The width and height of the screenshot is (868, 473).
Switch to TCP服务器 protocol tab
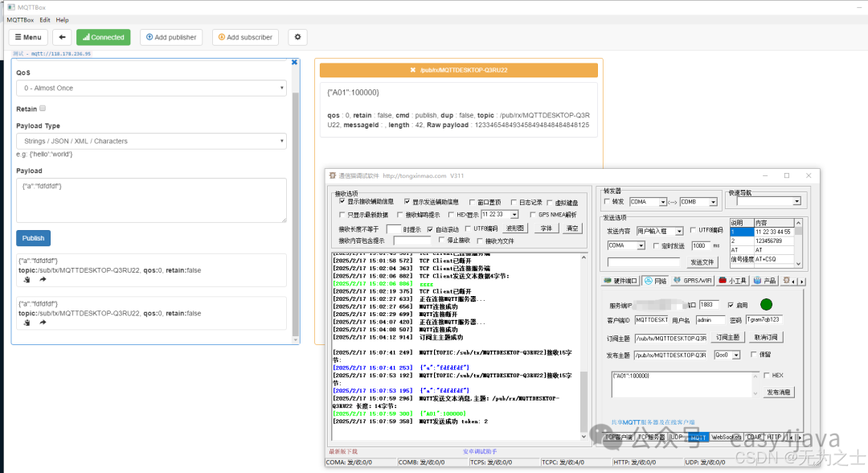coord(651,437)
